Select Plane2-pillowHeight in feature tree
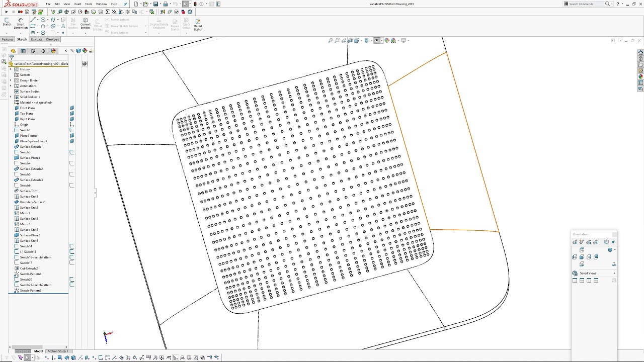644x362 pixels. (33, 141)
